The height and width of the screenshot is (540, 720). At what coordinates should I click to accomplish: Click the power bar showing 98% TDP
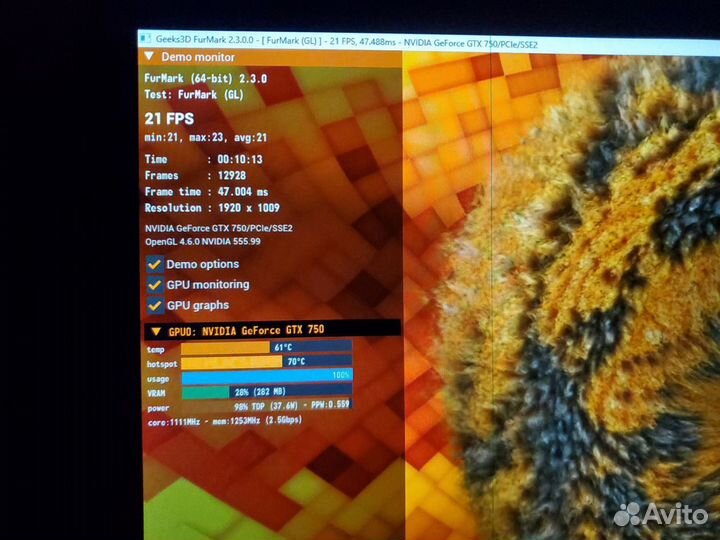(x=267, y=406)
